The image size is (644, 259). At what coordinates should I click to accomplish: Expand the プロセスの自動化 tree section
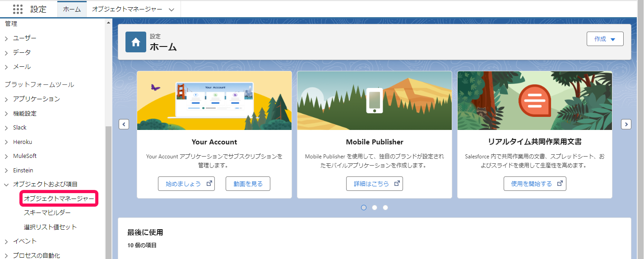point(6,256)
